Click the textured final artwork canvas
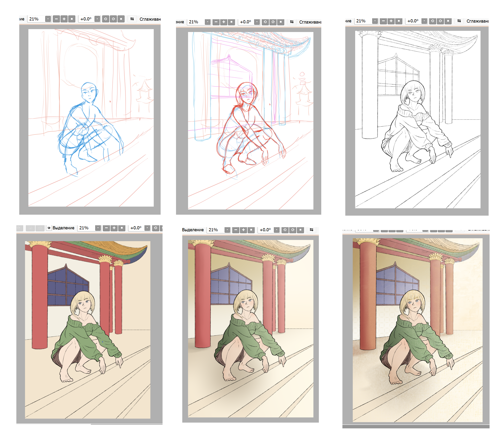 click(x=417, y=330)
